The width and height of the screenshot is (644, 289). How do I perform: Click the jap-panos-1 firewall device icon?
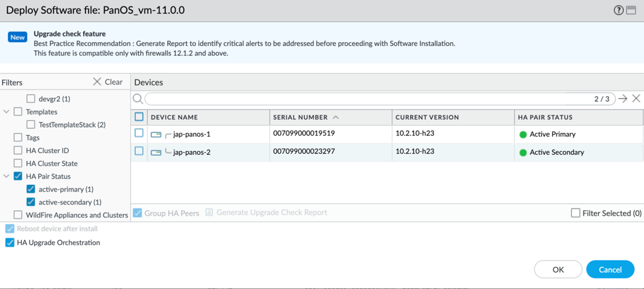click(x=156, y=134)
